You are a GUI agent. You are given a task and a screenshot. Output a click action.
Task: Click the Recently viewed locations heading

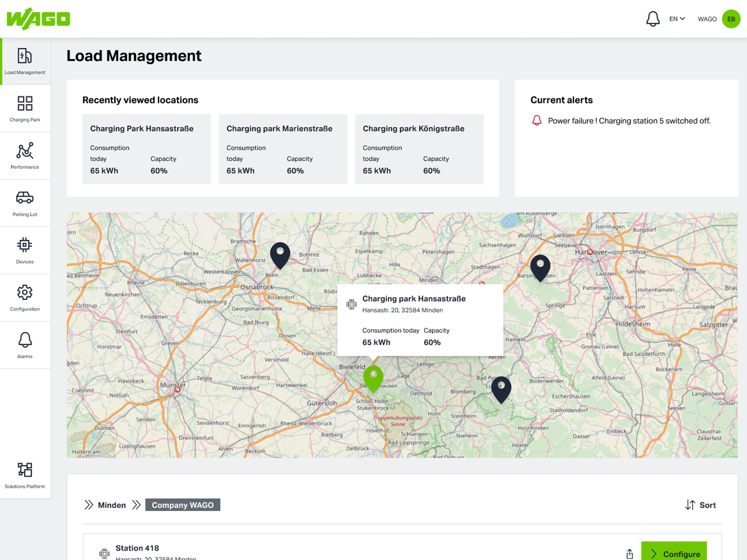click(x=140, y=100)
